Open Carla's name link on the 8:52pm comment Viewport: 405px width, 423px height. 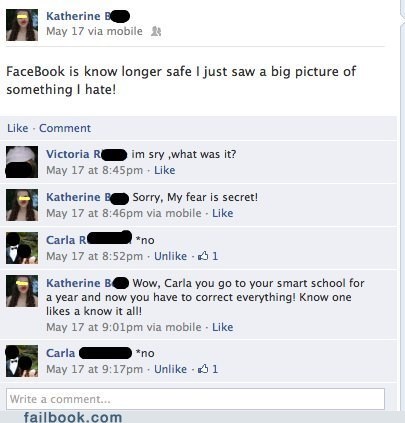tap(66, 240)
